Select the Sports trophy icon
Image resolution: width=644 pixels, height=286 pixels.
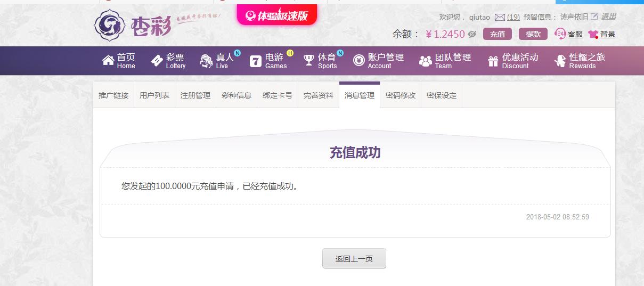(309, 61)
